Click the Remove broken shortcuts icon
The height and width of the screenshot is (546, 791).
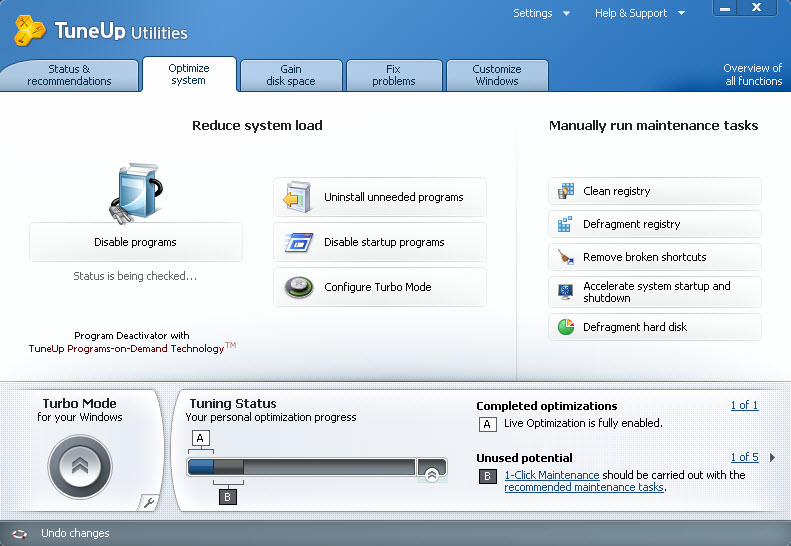pyautogui.click(x=566, y=257)
